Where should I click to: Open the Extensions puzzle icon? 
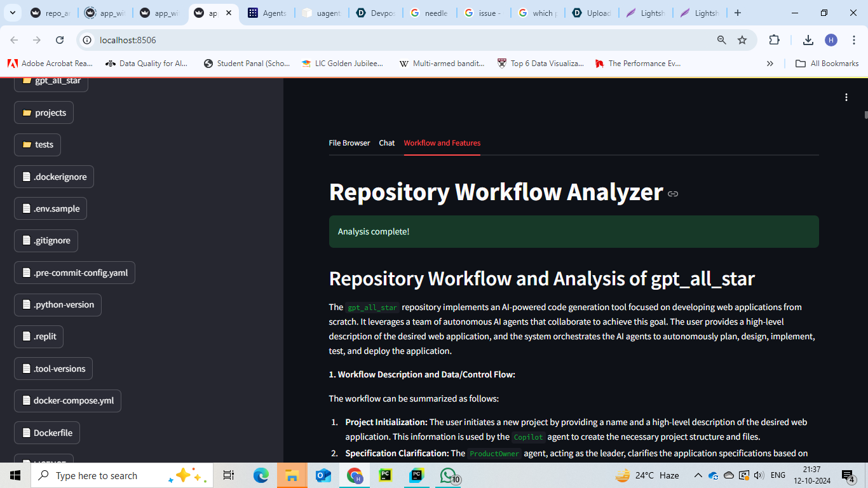click(774, 40)
